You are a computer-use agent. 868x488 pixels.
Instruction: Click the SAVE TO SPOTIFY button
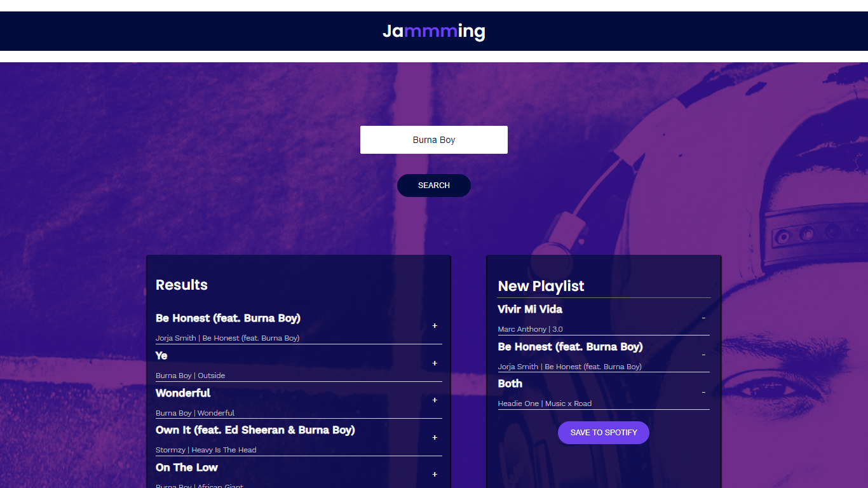pos(604,433)
